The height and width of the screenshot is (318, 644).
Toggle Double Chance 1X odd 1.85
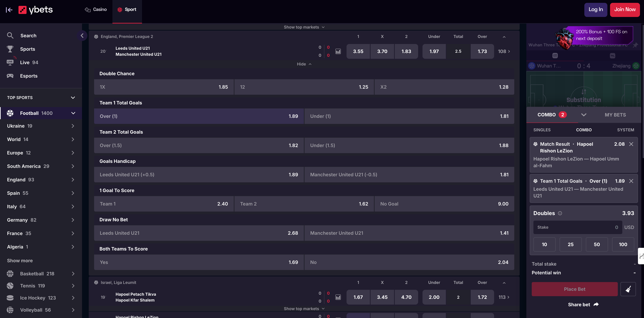tap(164, 87)
